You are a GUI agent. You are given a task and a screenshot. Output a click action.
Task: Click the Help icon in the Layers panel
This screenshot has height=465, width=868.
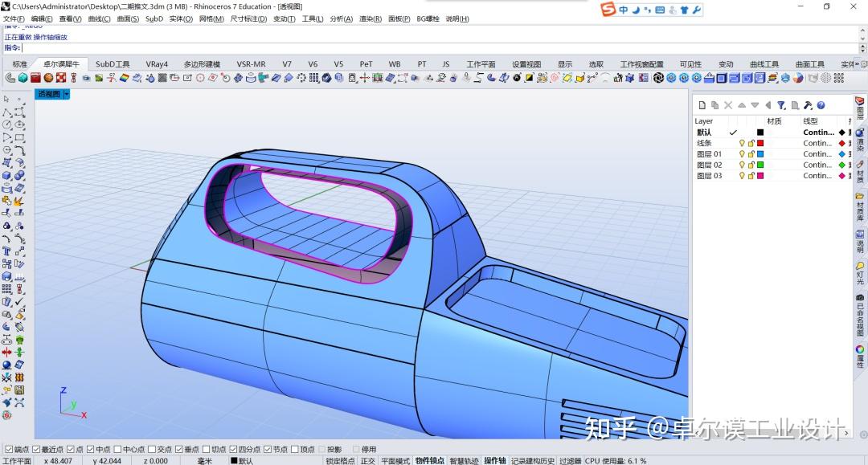[x=821, y=105]
